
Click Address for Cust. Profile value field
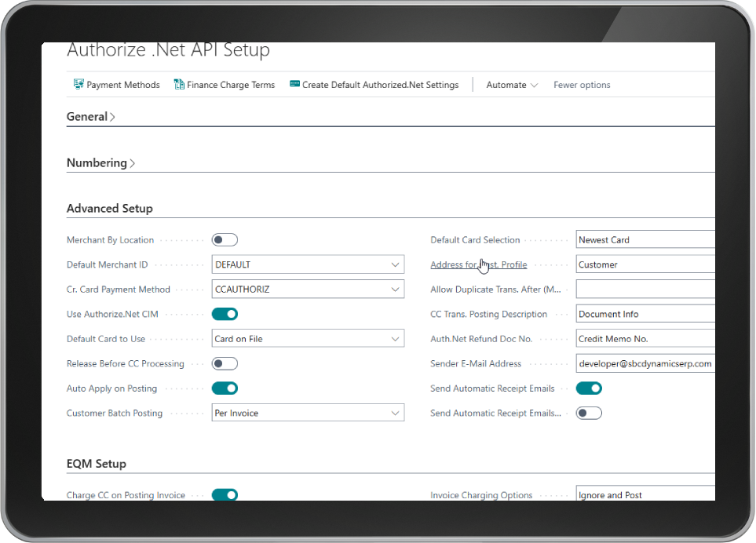coord(645,264)
